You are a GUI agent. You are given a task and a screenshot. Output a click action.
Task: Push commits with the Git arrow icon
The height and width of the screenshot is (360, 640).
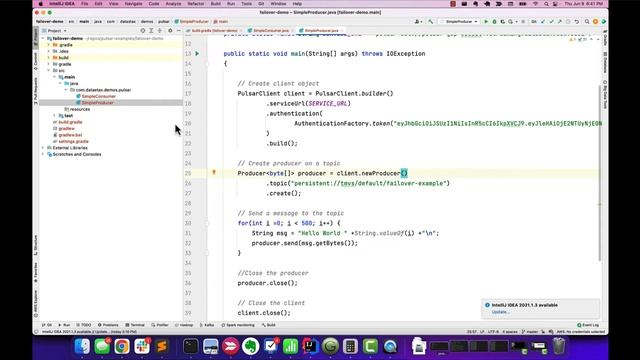560,22
